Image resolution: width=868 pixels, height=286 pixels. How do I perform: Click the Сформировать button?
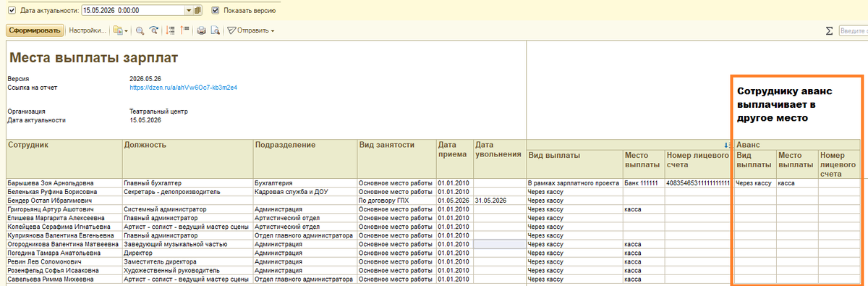35,30
